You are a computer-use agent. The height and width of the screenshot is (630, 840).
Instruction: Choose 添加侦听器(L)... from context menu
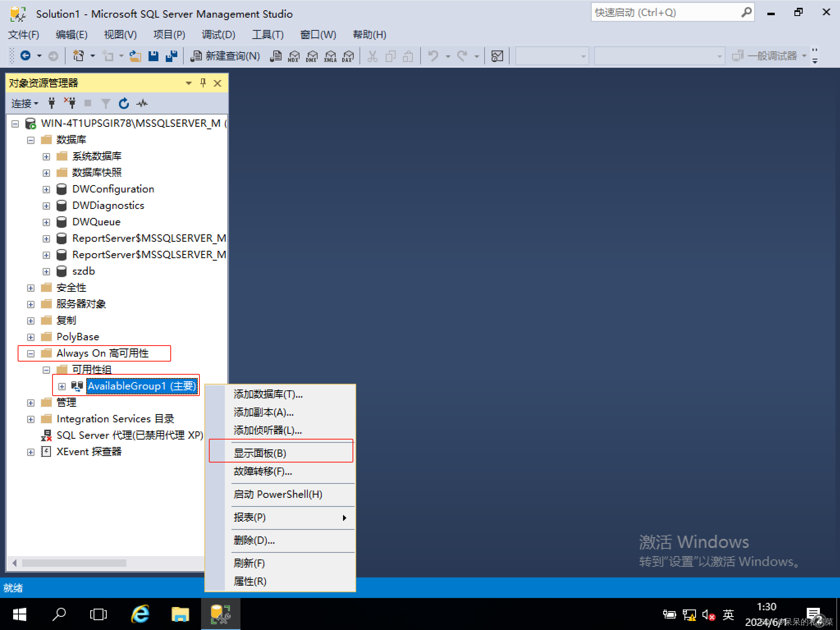pos(280,430)
